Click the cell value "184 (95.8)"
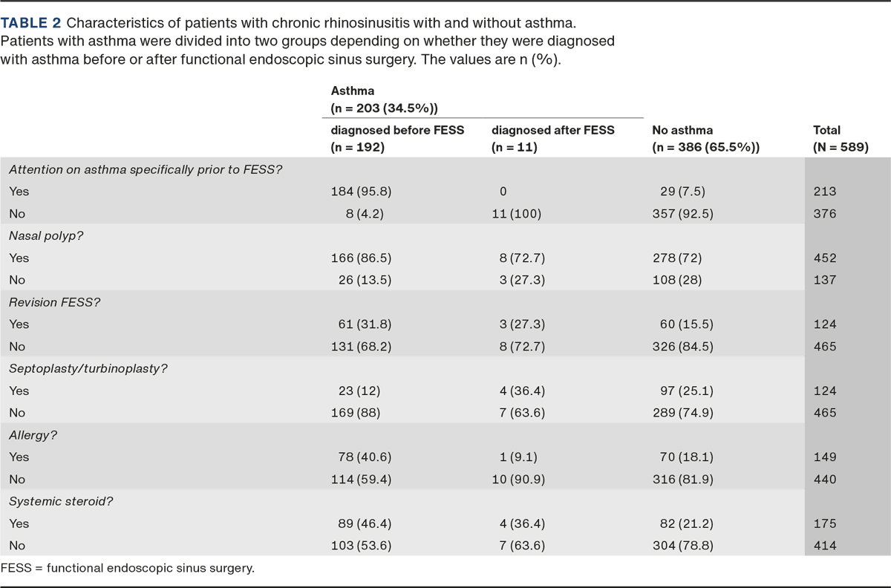Screen dimensions: 891x588 point(361,192)
